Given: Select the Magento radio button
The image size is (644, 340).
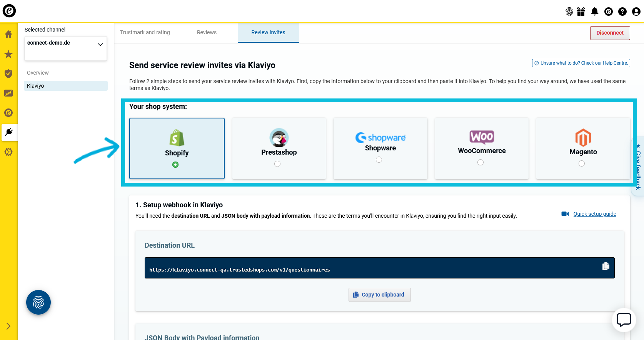Looking at the screenshot, I should 582,163.
